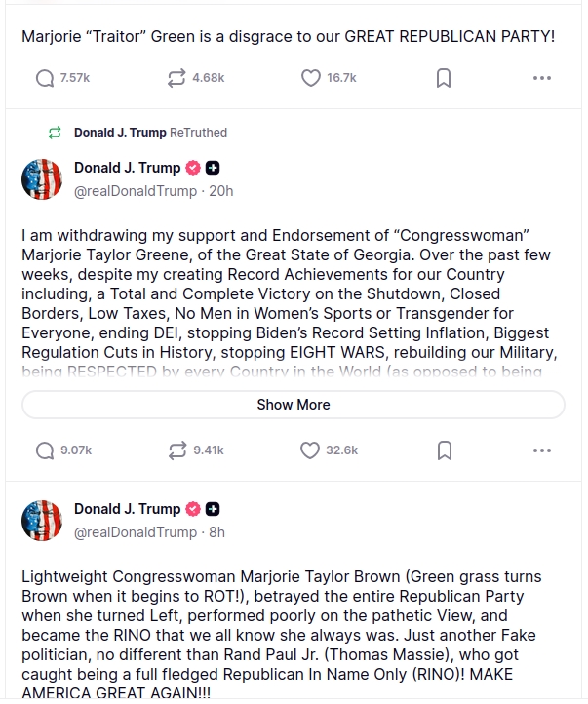Screen dimensions: 588x704
Task: Bookmark the 'Traitor Green' post
Action: click(443, 78)
